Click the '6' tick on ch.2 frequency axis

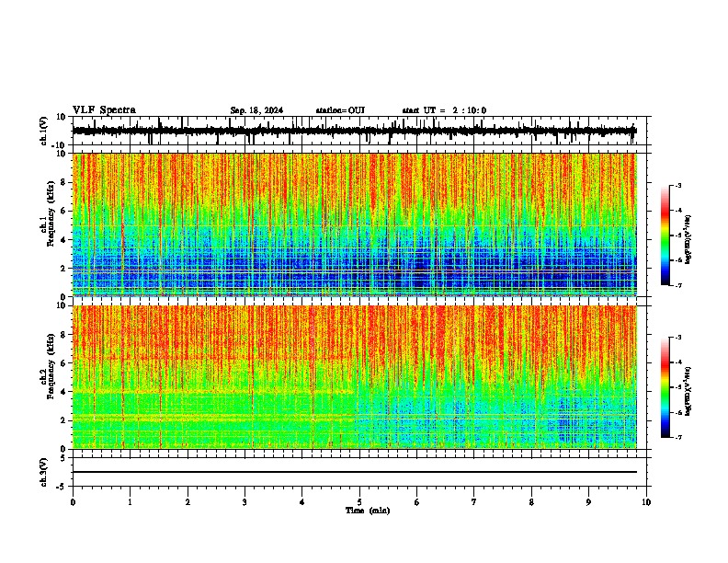(x=63, y=363)
